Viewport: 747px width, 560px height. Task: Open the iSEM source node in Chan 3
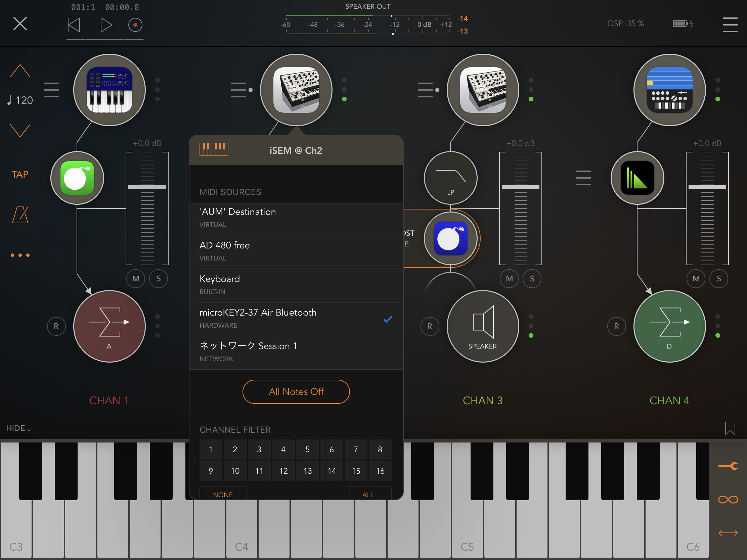pos(483,90)
